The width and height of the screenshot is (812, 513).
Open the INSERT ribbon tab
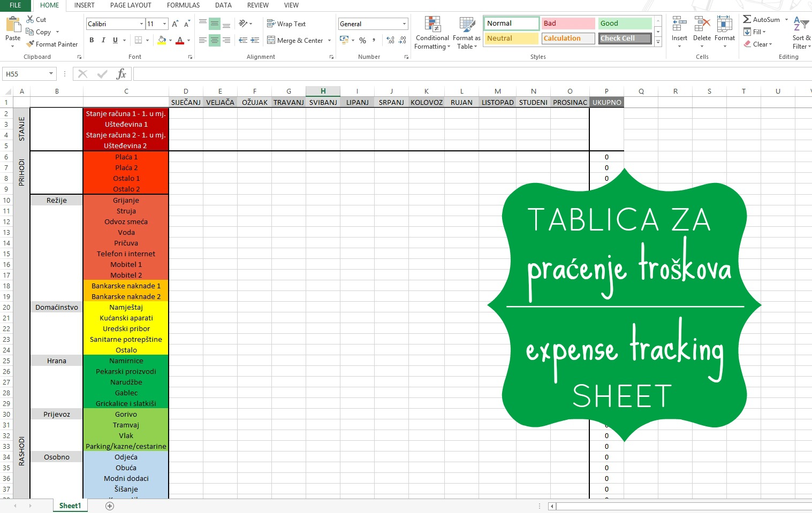coord(84,5)
